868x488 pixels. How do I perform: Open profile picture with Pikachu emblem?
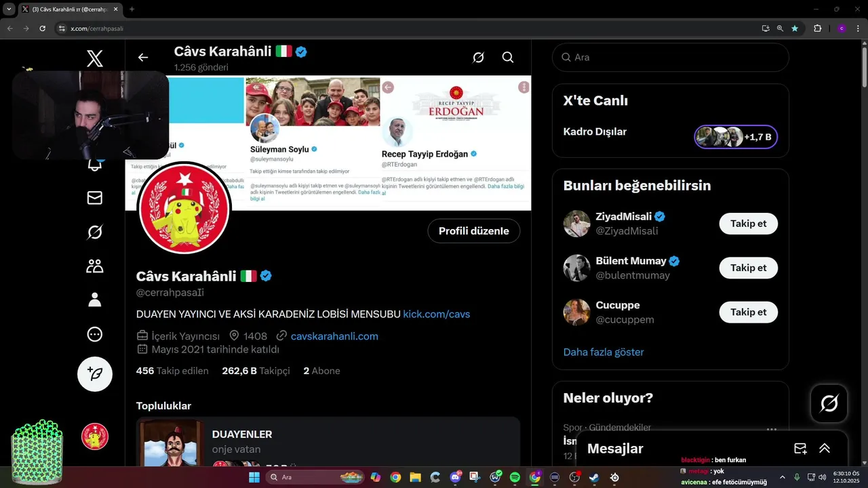(184, 208)
